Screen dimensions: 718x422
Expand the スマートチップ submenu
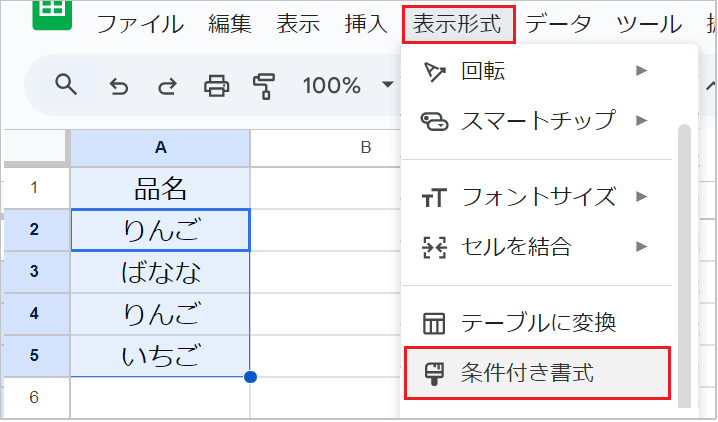point(536,121)
